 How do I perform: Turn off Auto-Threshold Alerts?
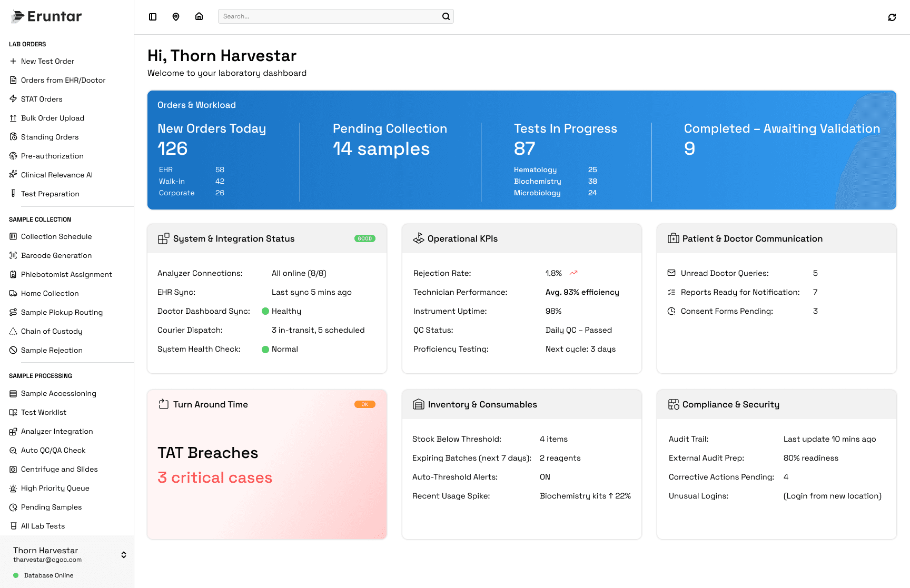pos(545,477)
